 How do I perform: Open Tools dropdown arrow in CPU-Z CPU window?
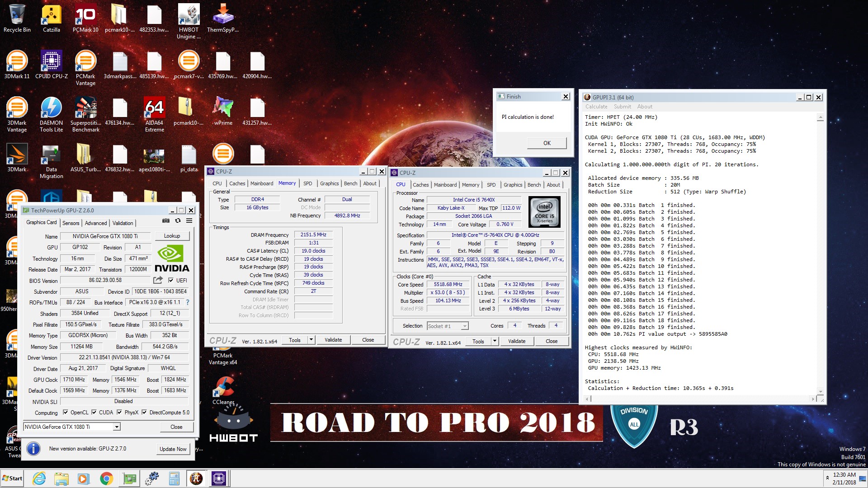[495, 341]
